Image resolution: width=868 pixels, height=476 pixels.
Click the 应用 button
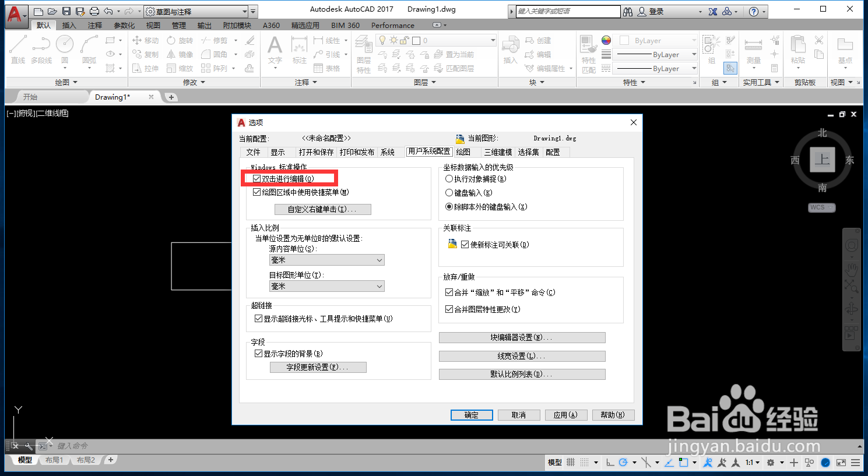click(565, 415)
